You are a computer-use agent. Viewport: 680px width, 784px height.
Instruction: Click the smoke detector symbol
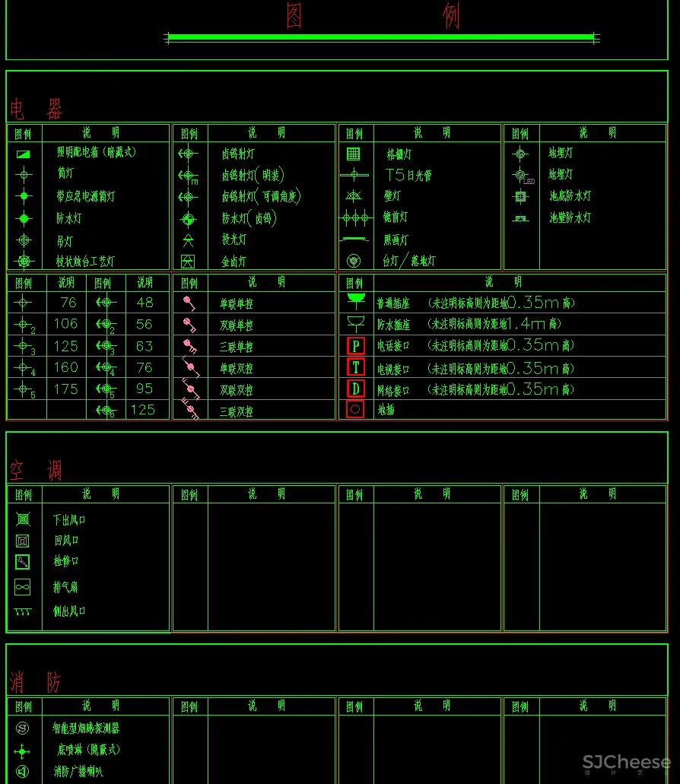tap(22, 728)
